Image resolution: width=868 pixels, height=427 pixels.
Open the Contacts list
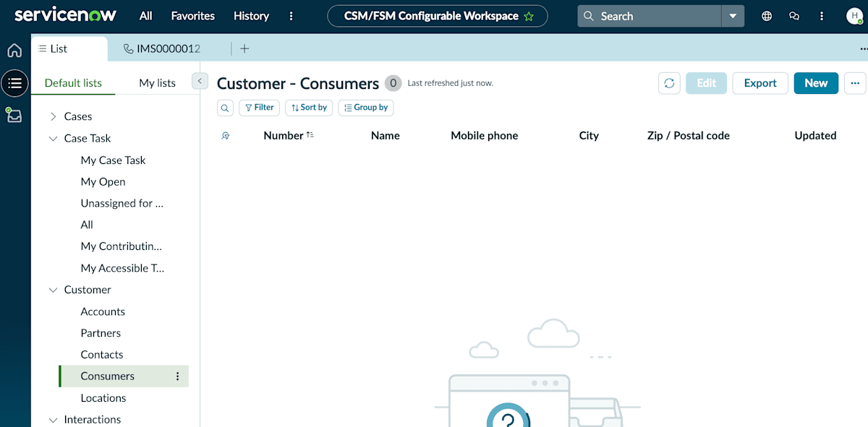(102, 355)
